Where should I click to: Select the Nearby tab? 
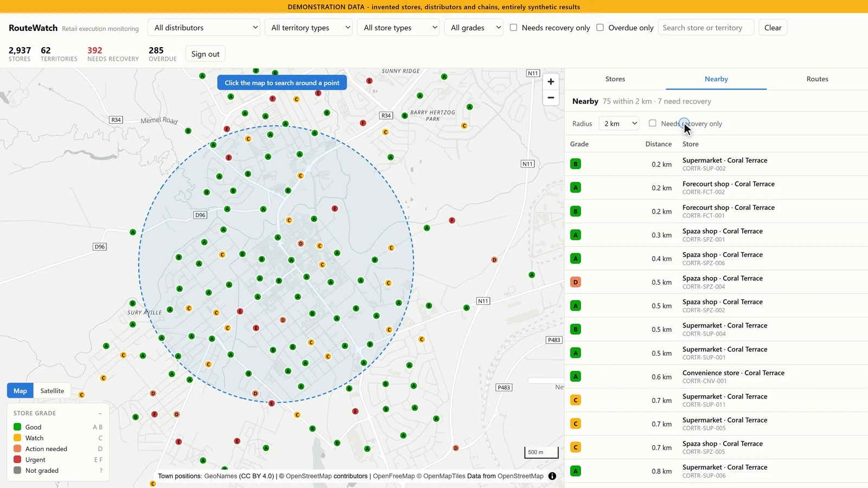click(x=716, y=79)
